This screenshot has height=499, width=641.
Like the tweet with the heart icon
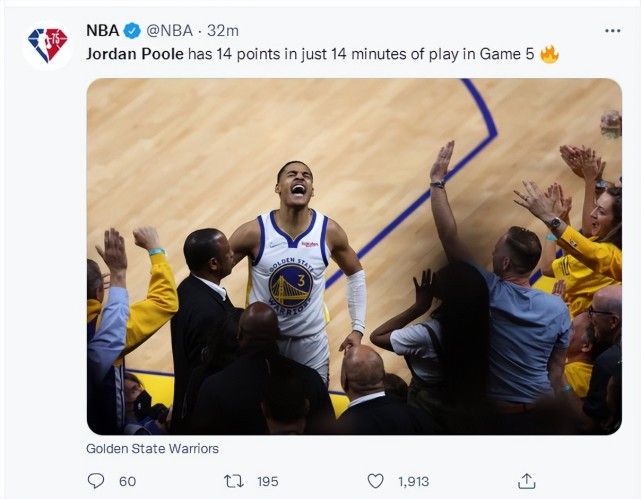375,481
